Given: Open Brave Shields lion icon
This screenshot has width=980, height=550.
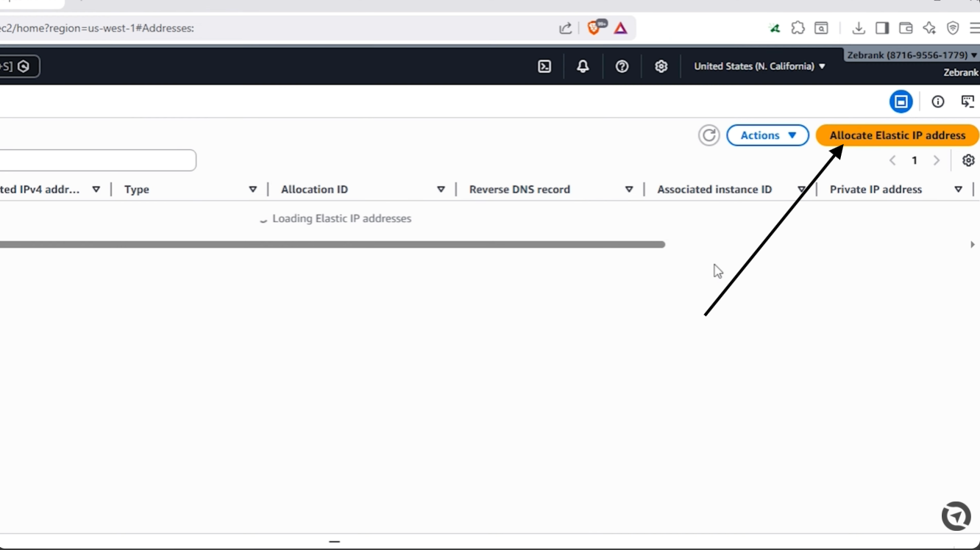Looking at the screenshot, I should coord(594,28).
